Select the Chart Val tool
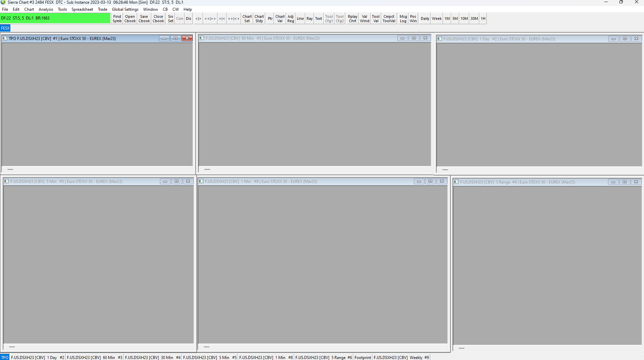This screenshot has height=360, width=644. [x=280, y=18]
